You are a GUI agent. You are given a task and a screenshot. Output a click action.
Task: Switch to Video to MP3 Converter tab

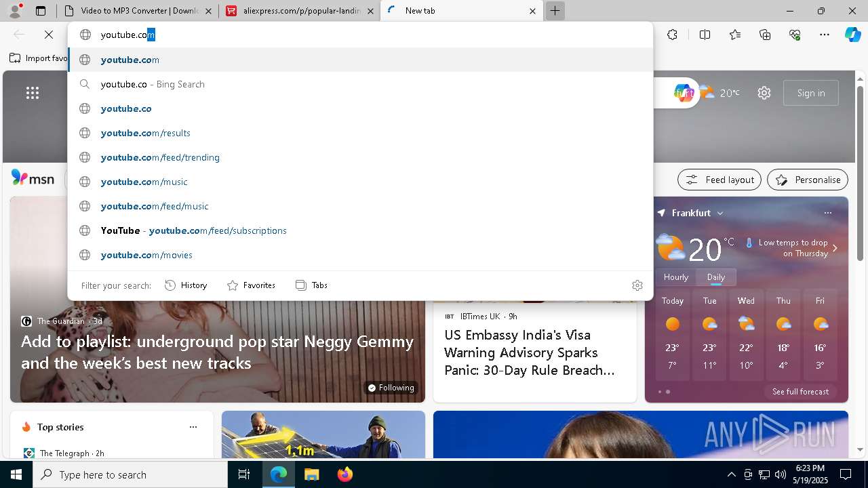click(x=138, y=11)
